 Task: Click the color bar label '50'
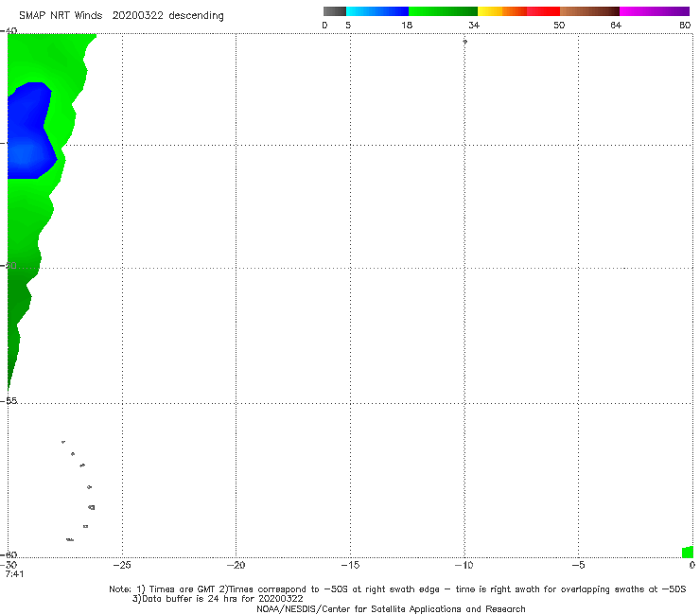pyautogui.click(x=559, y=25)
